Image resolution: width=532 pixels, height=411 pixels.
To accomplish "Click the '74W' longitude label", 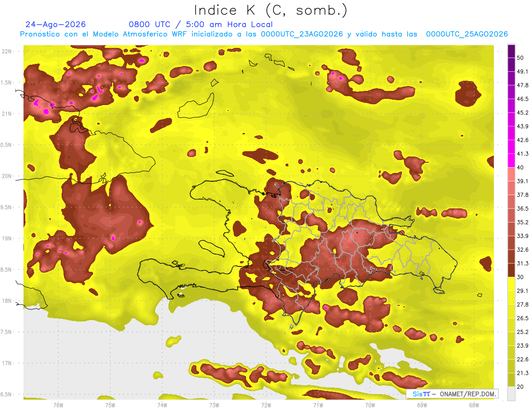I will pyautogui.click(x=162, y=405).
